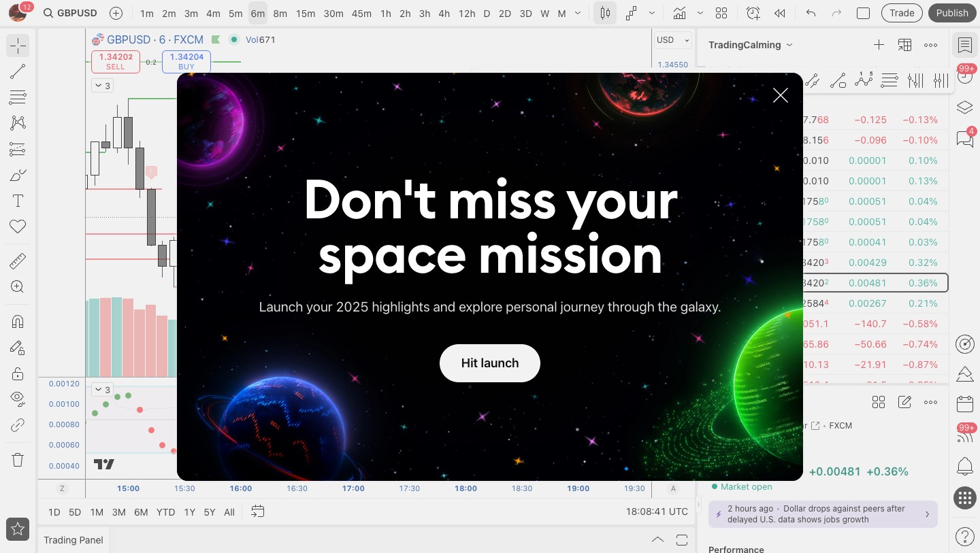Open the Trading Panel tab
The image size is (980, 553).
73,540
